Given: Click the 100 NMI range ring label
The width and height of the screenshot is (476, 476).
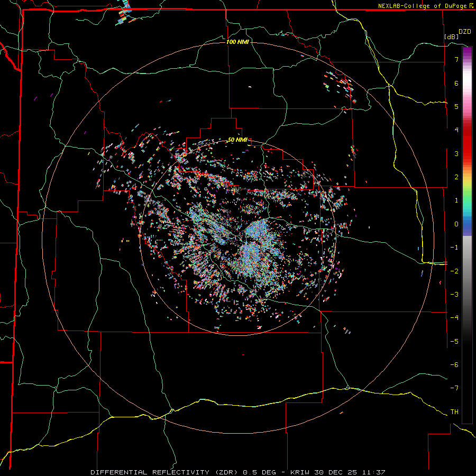Looking at the screenshot, I should (237, 42).
